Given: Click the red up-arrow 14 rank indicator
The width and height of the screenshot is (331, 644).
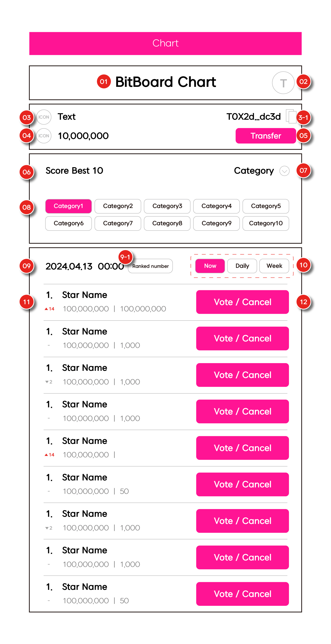Looking at the screenshot, I should tap(50, 309).
